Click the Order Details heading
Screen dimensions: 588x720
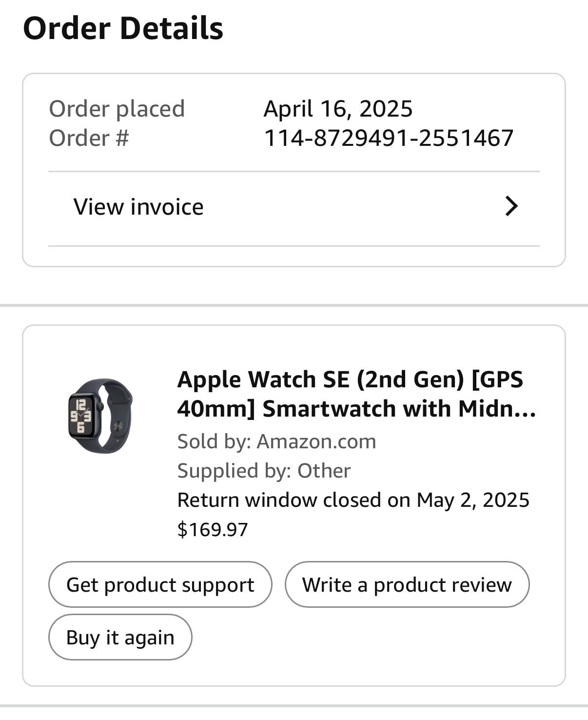[123, 28]
